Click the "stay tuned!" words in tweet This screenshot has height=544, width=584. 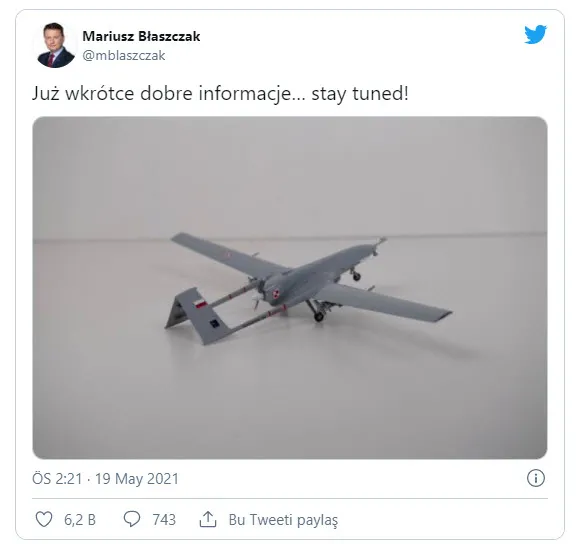pos(360,93)
